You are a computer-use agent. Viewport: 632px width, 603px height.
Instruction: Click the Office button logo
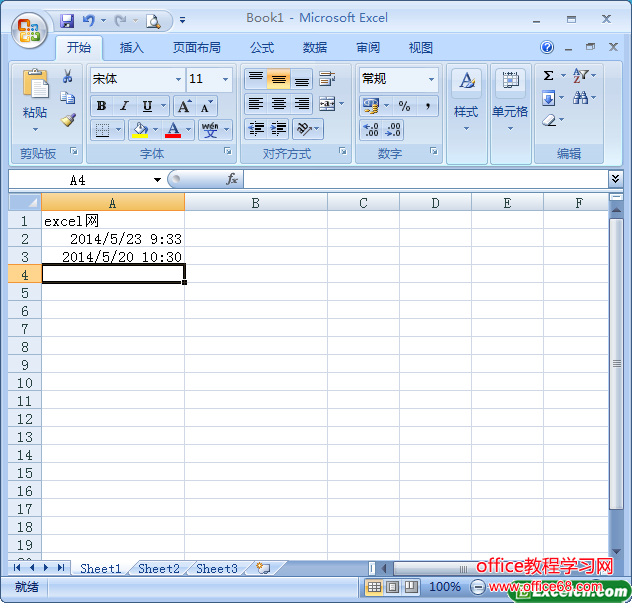29,30
